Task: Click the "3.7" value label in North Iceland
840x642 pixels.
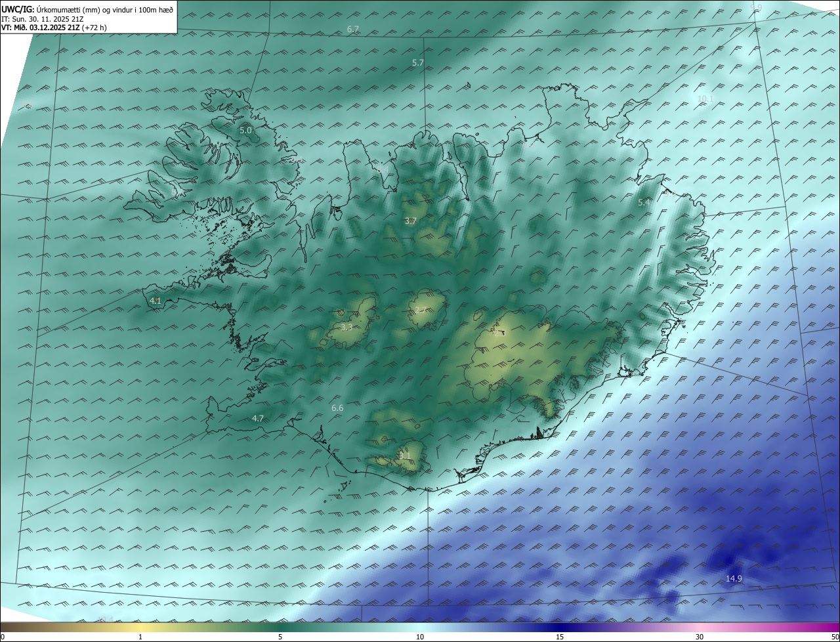Action: pos(410,221)
